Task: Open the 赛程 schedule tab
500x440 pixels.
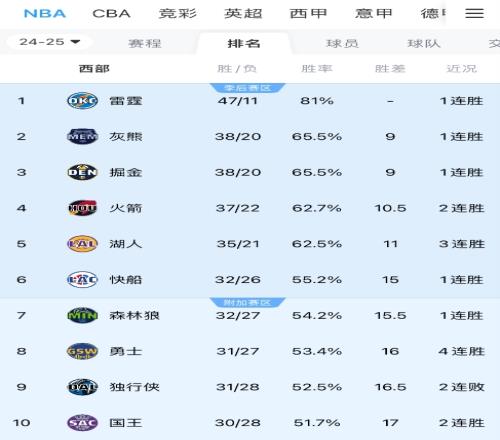Action: point(145,44)
